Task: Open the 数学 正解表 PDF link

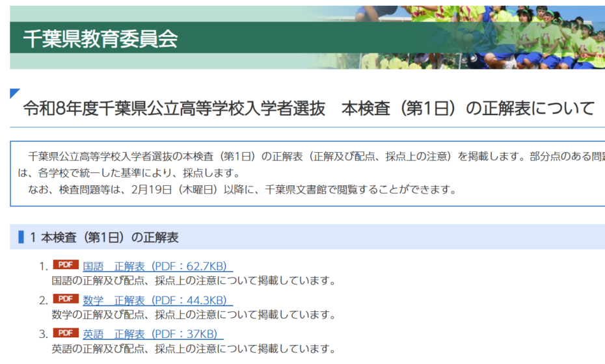Action: [x=157, y=300]
